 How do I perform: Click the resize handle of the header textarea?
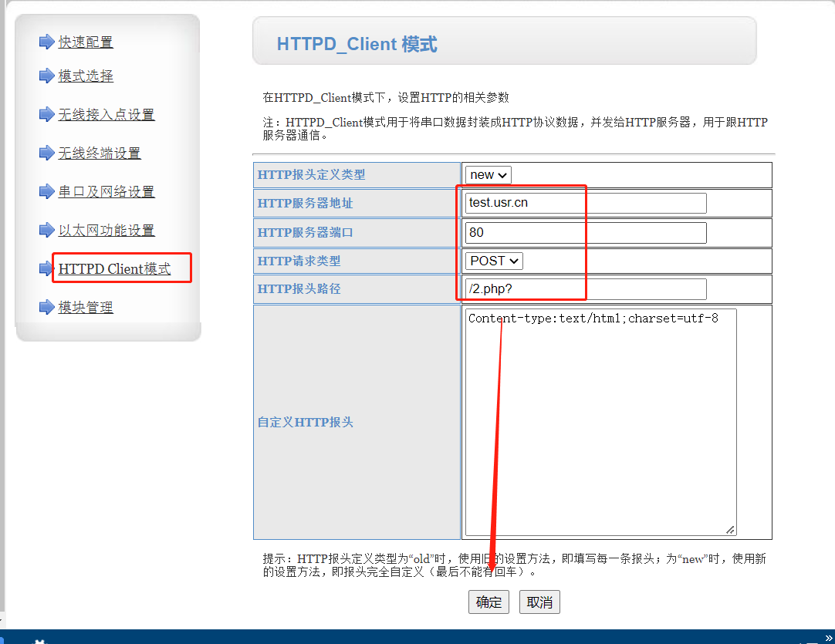coord(730,530)
